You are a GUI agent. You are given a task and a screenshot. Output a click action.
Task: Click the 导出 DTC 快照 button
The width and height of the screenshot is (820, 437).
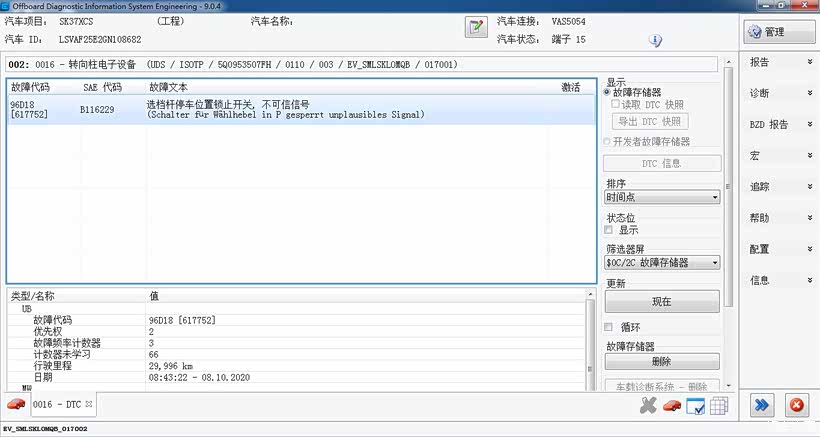(x=650, y=121)
